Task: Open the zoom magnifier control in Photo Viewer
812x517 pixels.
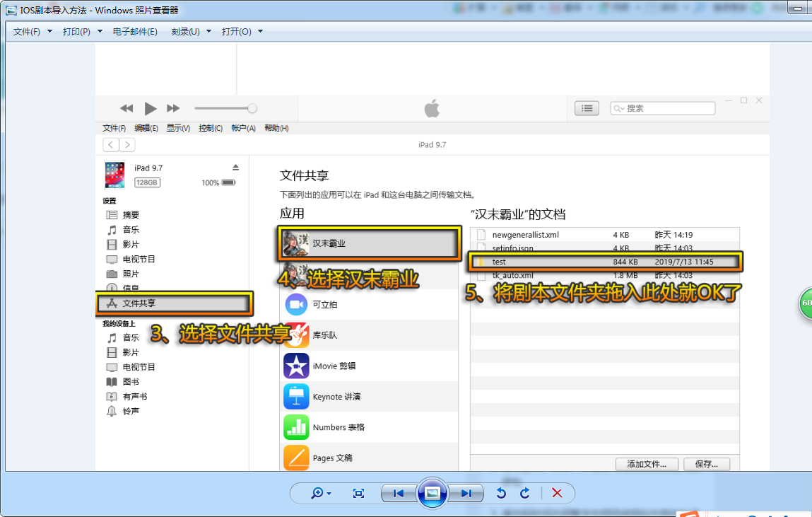Action: pyautogui.click(x=321, y=493)
